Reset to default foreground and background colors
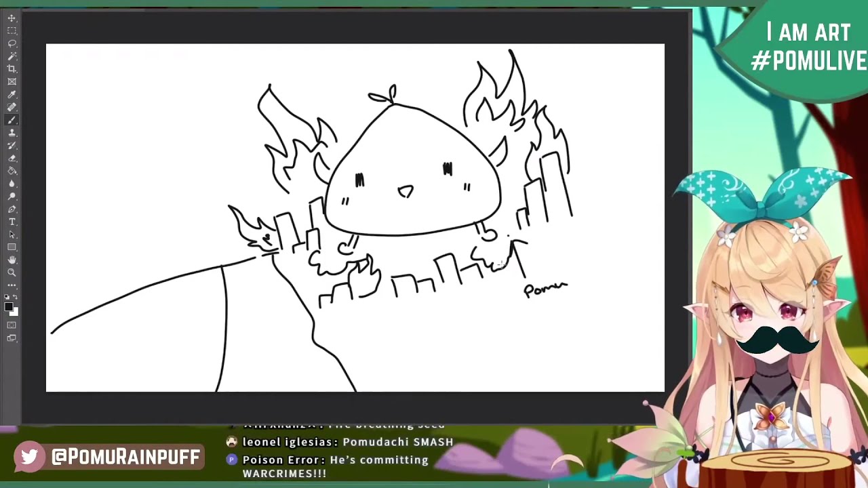Viewport: 868px width, 488px height. [x=8, y=297]
